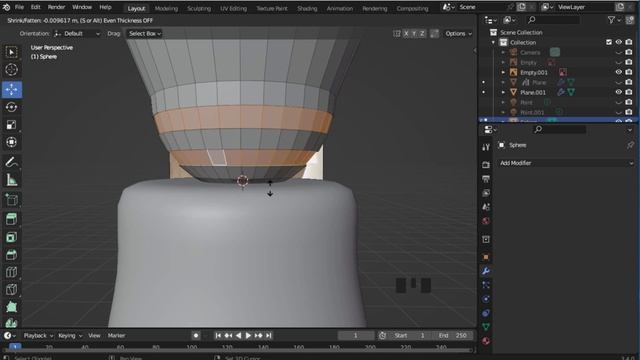Activate the Rotate tool
640x360 pixels.
click(x=11, y=107)
